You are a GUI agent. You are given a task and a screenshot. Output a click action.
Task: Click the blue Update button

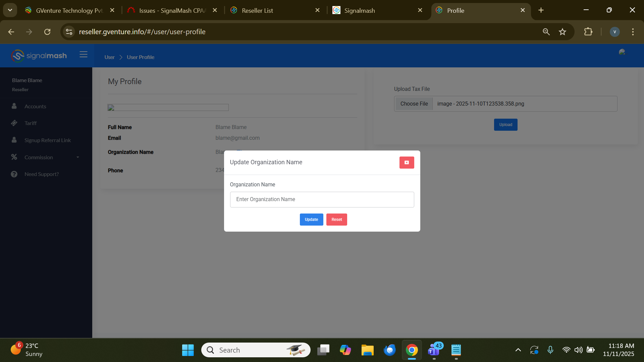(311, 220)
